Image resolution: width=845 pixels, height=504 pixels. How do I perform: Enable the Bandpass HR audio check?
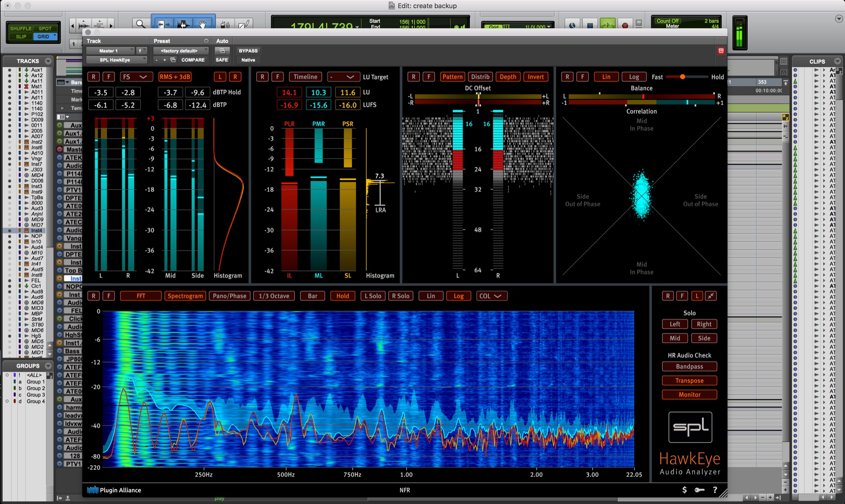[x=690, y=367]
